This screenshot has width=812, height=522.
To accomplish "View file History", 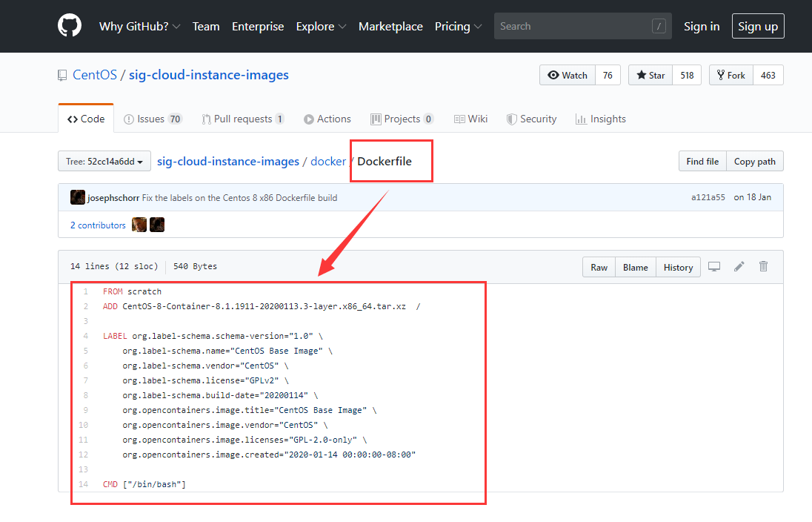I will 677,265.
